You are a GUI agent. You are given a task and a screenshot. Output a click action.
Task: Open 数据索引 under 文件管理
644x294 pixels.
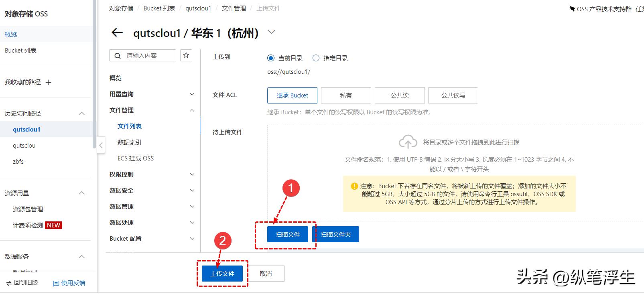pyautogui.click(x=130, y=142)
